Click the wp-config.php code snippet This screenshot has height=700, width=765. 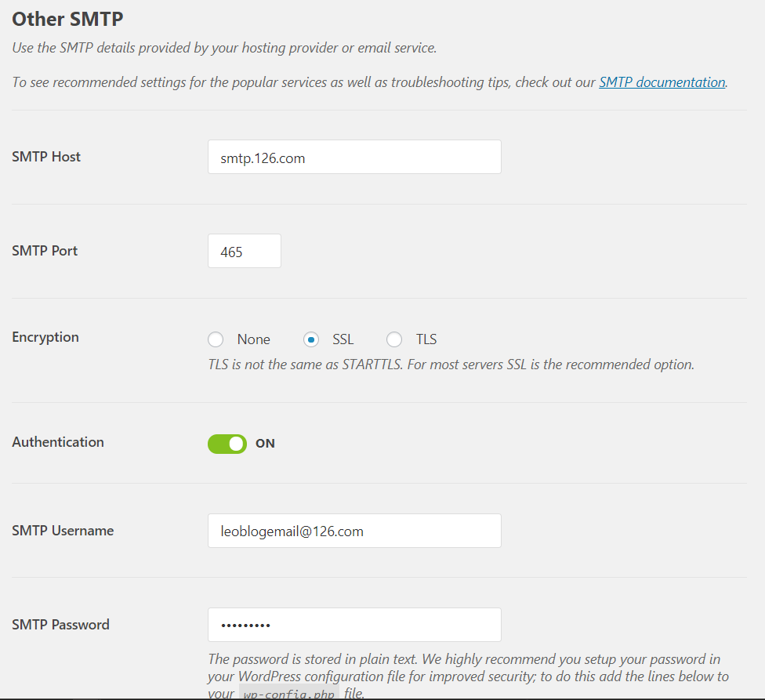(288, 693)
